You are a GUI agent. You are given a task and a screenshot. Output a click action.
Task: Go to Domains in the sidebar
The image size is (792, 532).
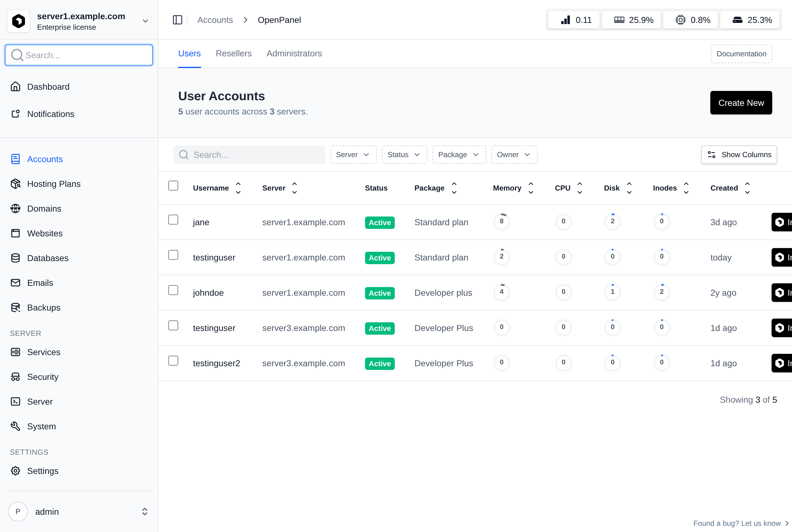click(79, 209)
